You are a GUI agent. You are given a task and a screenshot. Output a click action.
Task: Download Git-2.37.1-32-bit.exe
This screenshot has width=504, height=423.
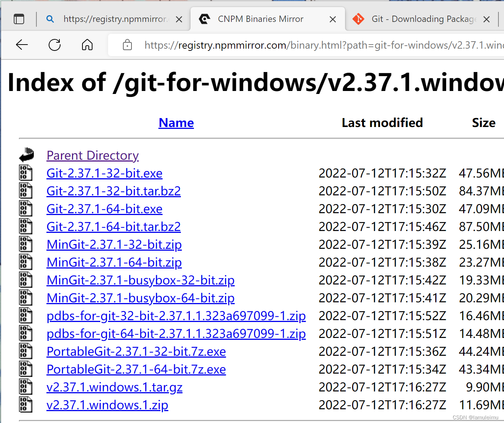point(104,173)
